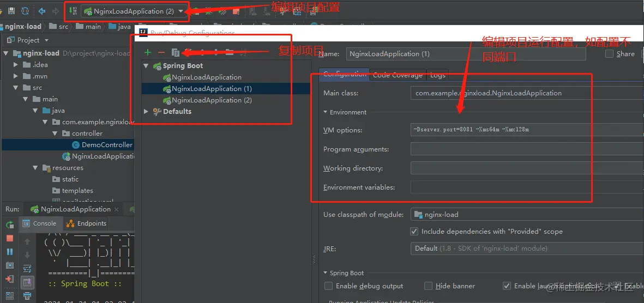The width and height of the screenshot is (644, 303).
Task: Open the NginxLoadApplication (2) run configuration dropdown
Action: (x=134, y=11)
